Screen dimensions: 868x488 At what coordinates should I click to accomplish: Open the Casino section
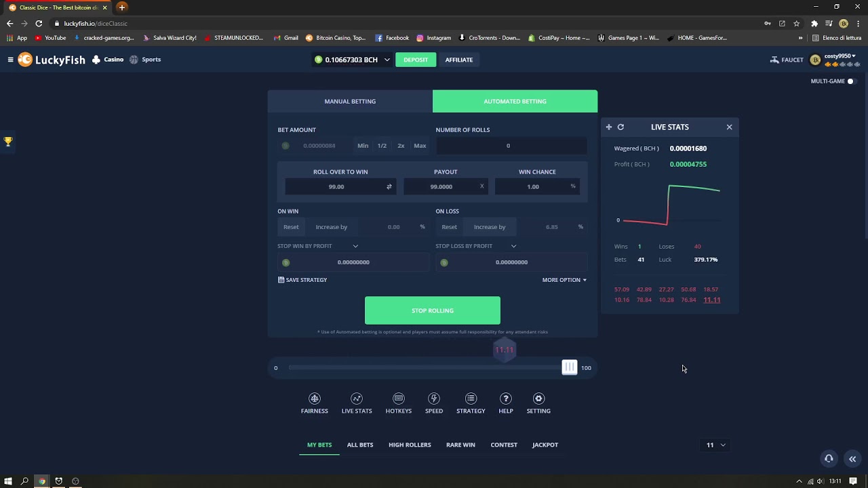[108, 60]
